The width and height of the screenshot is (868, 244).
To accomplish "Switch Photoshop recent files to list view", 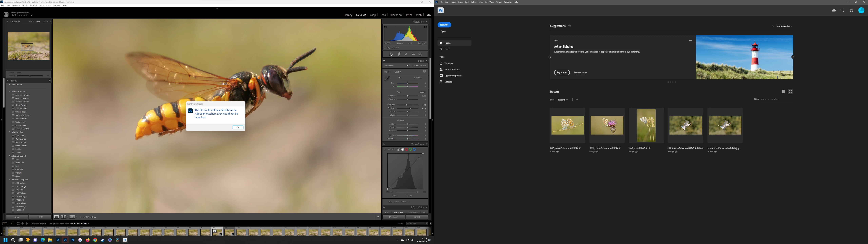I will (784, 92).
